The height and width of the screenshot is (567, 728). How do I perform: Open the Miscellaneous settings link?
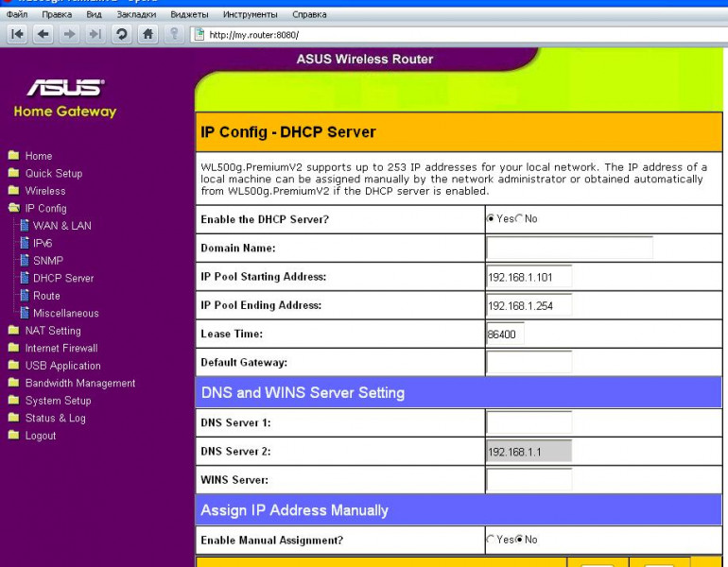pos(66,313)
